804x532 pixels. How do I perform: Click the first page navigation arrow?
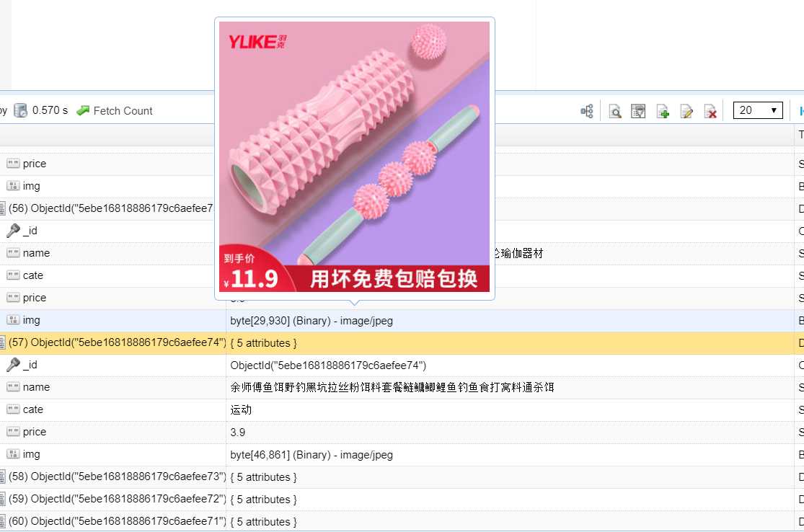tap(800, 111)
